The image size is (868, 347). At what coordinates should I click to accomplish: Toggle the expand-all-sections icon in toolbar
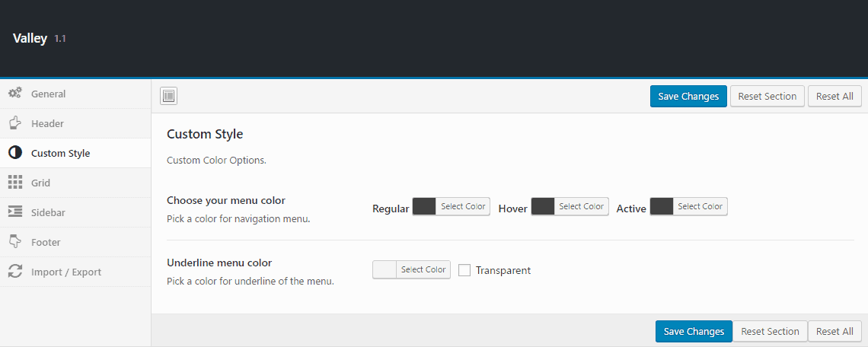[x=169, y=96]
